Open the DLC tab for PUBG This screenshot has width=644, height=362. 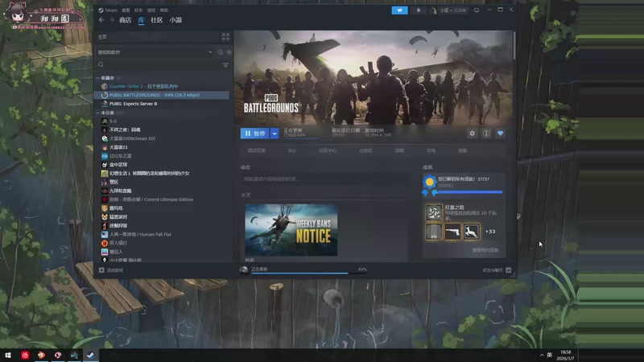(x=292, y=150)
